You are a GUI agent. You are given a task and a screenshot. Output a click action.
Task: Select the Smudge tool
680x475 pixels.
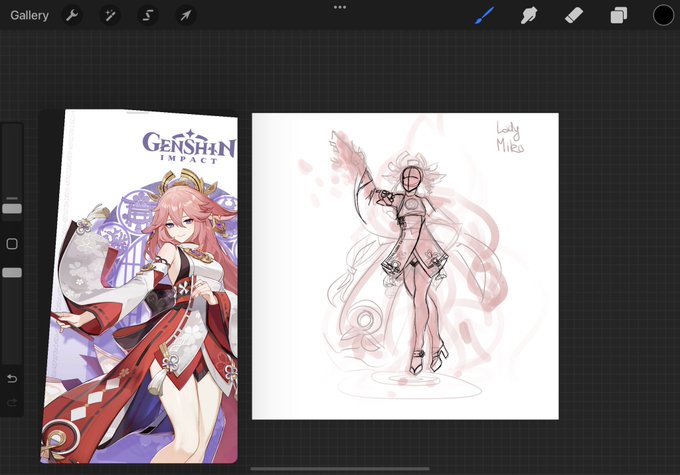click(529, 16)
